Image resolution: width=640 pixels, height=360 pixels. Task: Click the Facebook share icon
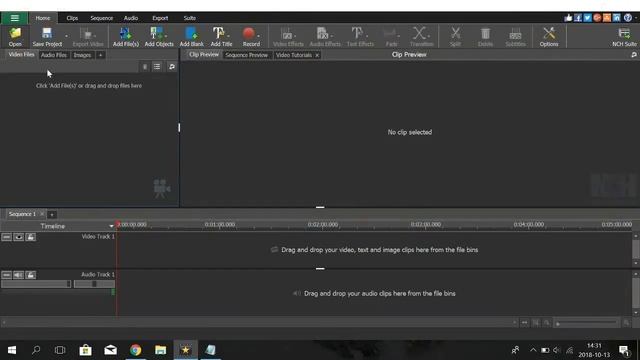tap(578, 18)
